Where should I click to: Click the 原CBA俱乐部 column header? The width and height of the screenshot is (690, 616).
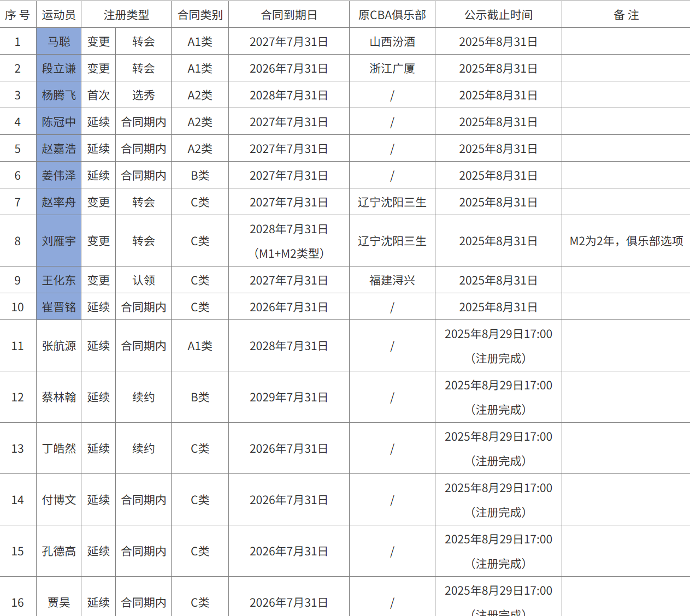click(x=391, y=15)
